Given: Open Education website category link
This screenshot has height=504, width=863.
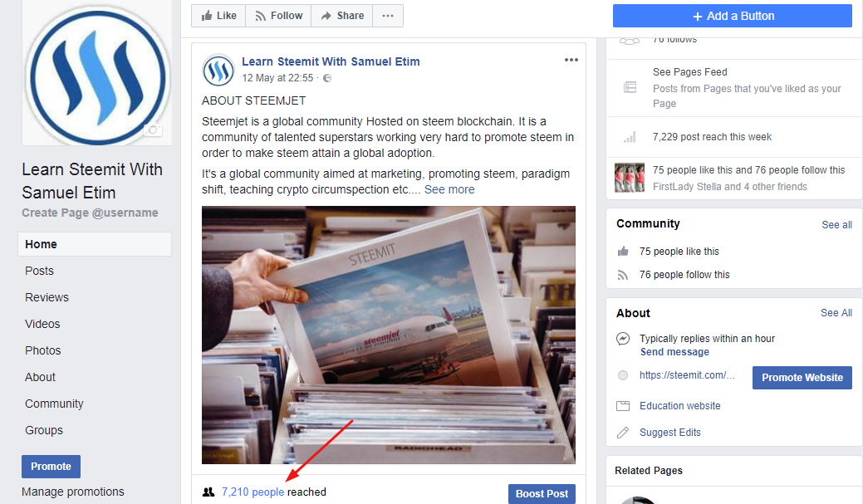Looking at the screenshot, I should (679, 406).
